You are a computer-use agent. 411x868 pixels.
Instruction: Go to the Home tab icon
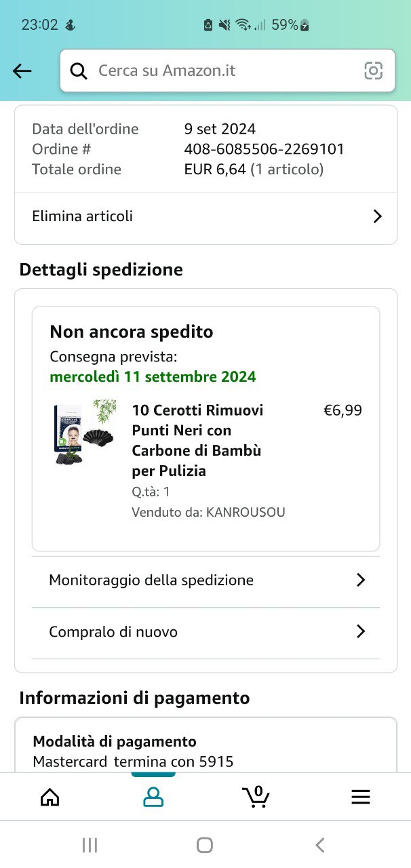(50, 797)
